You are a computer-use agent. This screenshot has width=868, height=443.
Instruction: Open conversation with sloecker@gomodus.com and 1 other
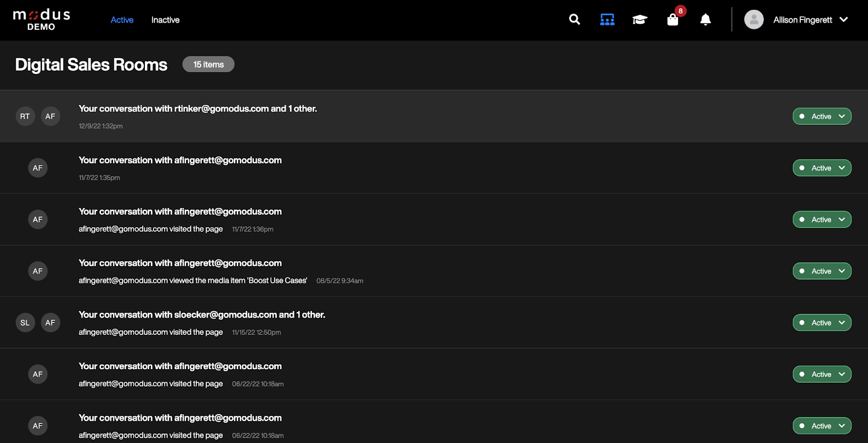[202, 315]
